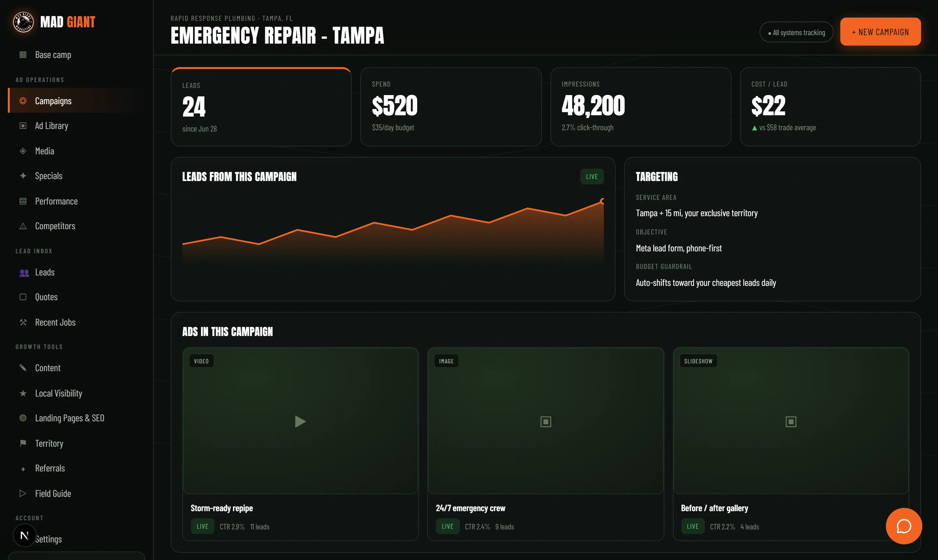Click the round N avatar badge
The width and height of the screenshot is (938, 560).
click(24, 535)
